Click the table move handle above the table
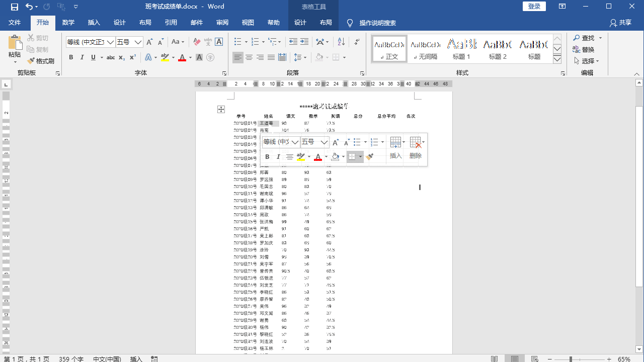 tap(221, 109)
